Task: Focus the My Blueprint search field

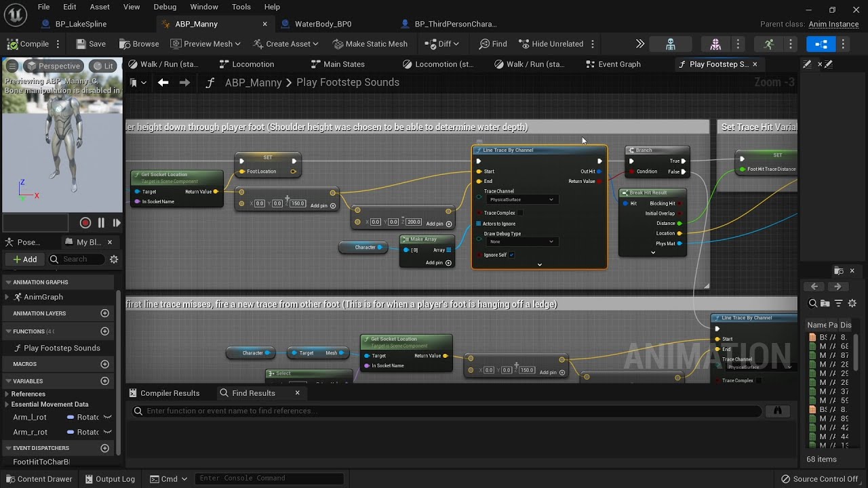Action: [76, 260]
